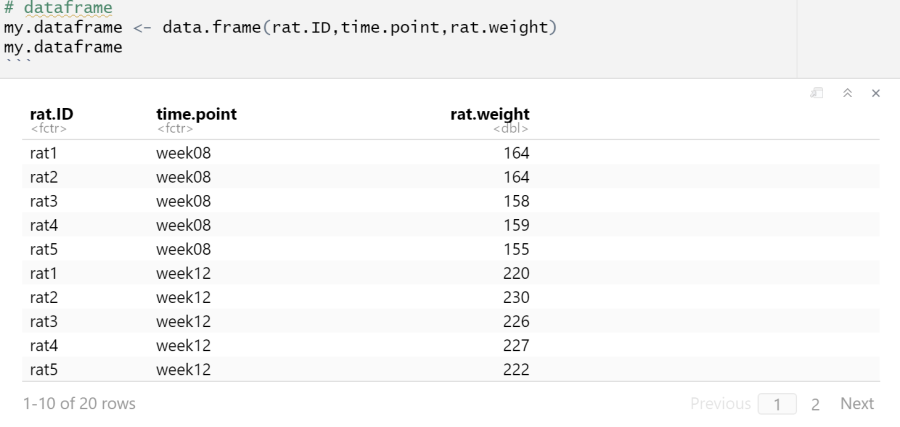Go to page 2 of table
This screenshot has height=427, width=900.
(x=813, y=404)
